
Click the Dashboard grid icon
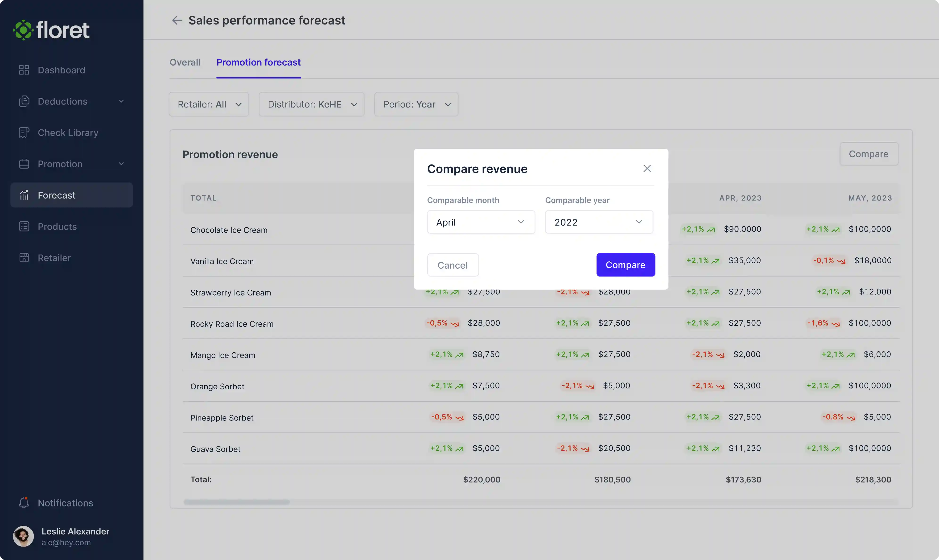tap(24, 70)
